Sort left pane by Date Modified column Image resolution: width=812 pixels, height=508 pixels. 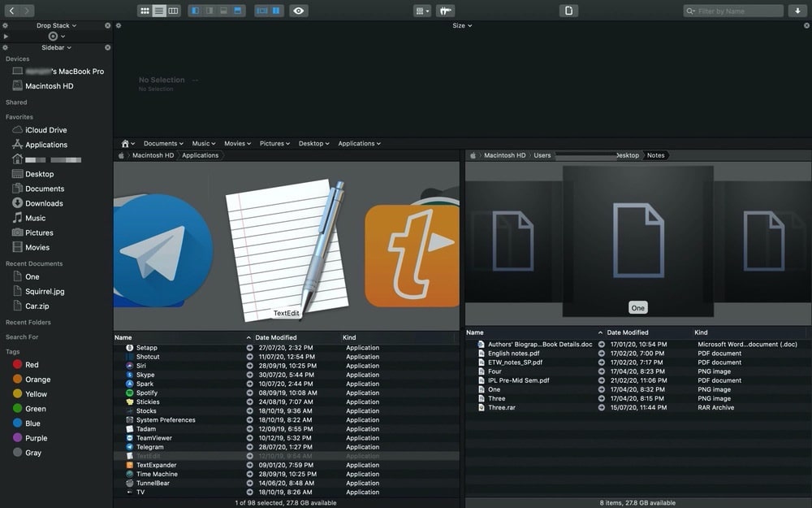point(276,337)
